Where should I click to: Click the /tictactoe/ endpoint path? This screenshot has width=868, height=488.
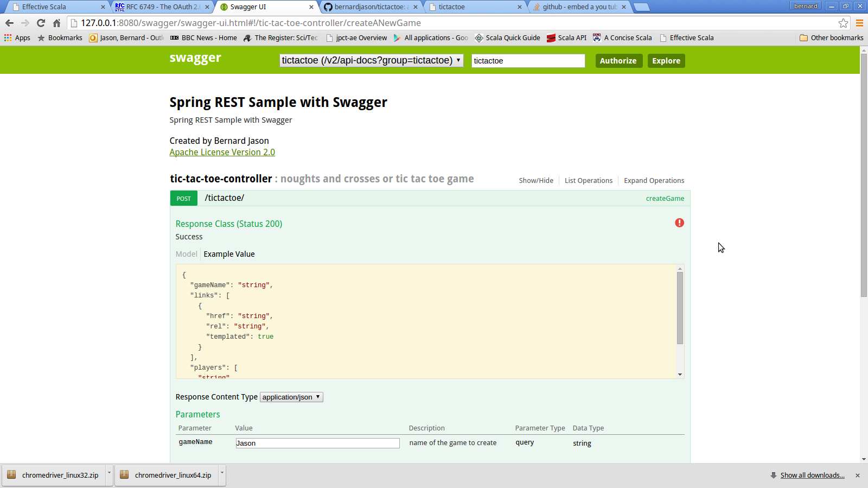coord(225,198)
